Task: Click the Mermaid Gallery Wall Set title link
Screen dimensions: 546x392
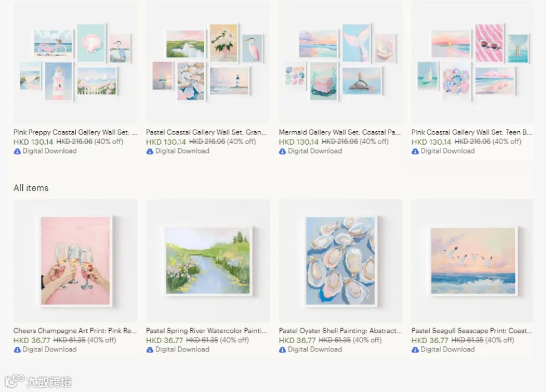Action: (340, 132)
